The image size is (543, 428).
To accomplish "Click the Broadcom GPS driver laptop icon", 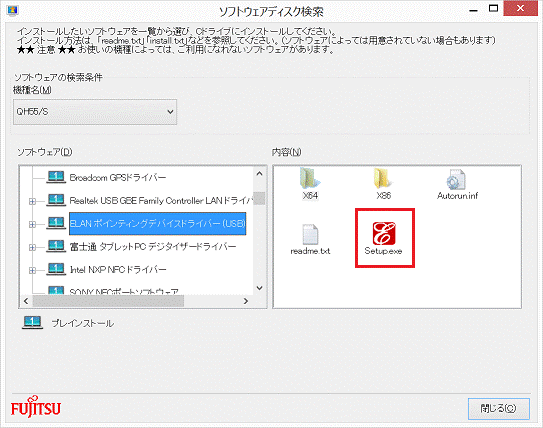I will [56, 177].
